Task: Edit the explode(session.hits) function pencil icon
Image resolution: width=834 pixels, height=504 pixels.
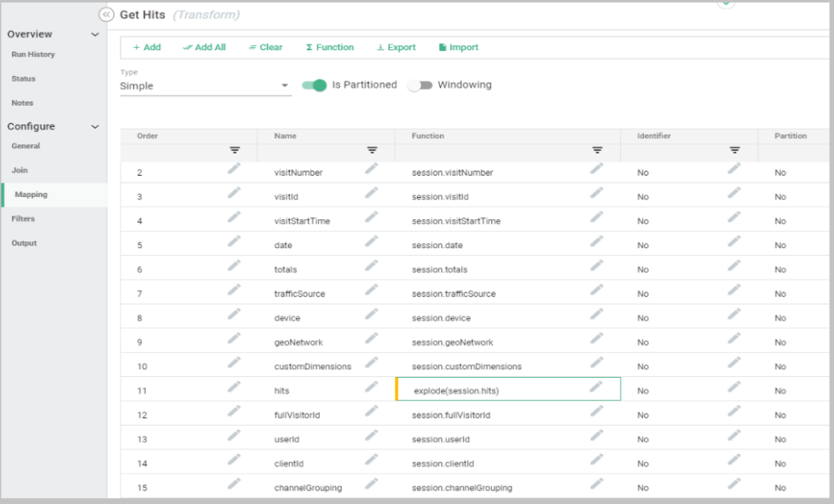Action: [596, 387]
